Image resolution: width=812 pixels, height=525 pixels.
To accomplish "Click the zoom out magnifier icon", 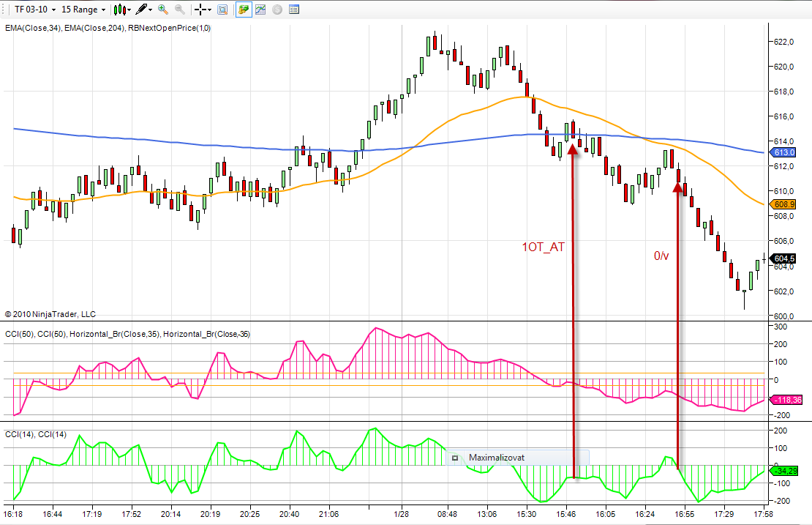I will coord(179,10).
